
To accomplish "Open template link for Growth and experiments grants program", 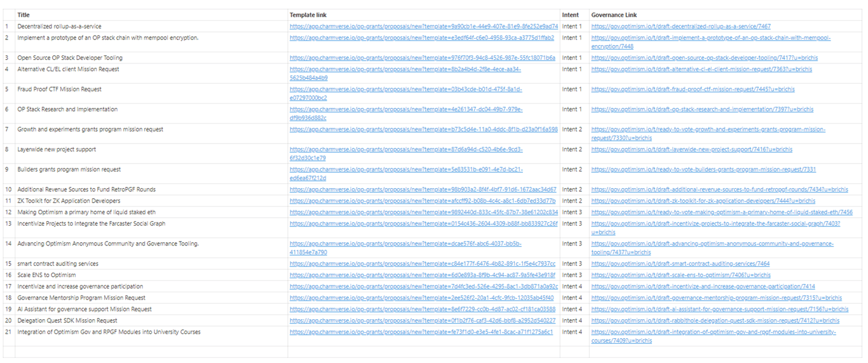I will click(x=424, y=130).
